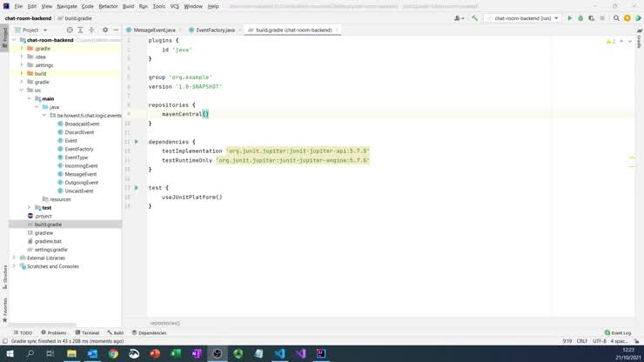
Task: Click line column indicator 9:19
Action: pyautogui.click(x=567, y=341)
